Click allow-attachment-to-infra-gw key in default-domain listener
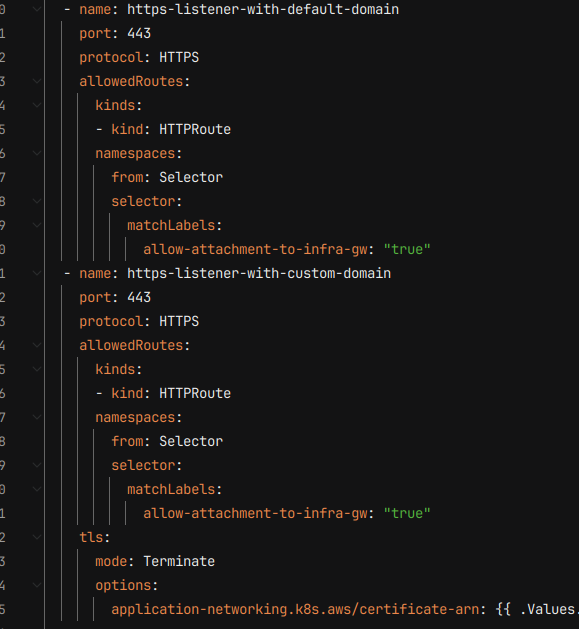The image size is (579, 629). (x=255, y=250)
